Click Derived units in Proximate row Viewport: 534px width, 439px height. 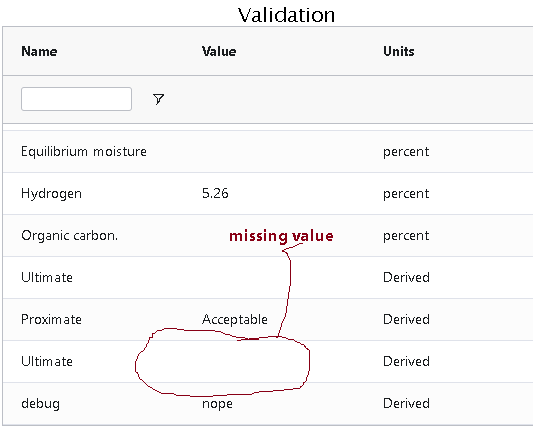(406, 319)
